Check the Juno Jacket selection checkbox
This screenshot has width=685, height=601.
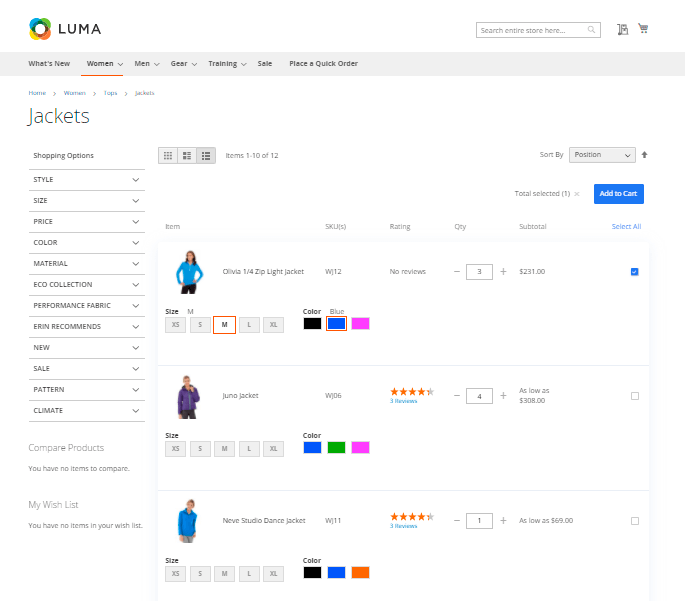pyautogui.click(x=635, y=396)
